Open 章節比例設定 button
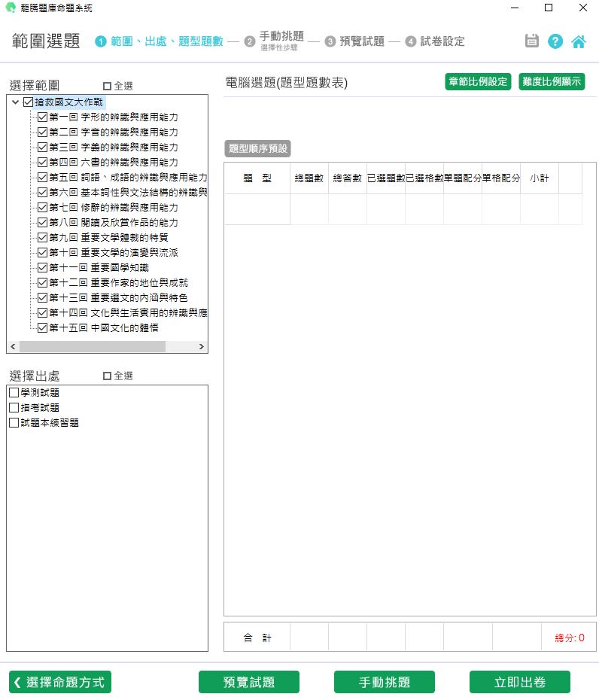This screenshot has height=700, width=599. click(478, 82)
